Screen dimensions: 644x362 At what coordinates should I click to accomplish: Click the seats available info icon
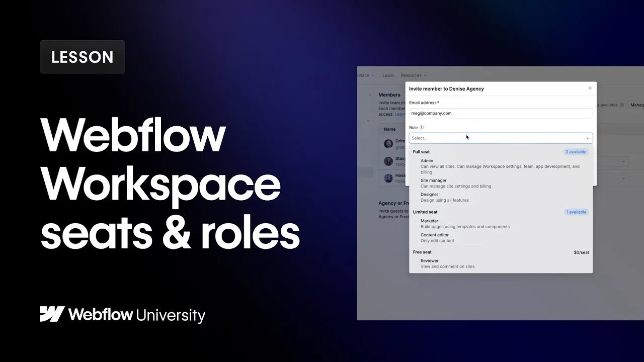tap(622, 105)
